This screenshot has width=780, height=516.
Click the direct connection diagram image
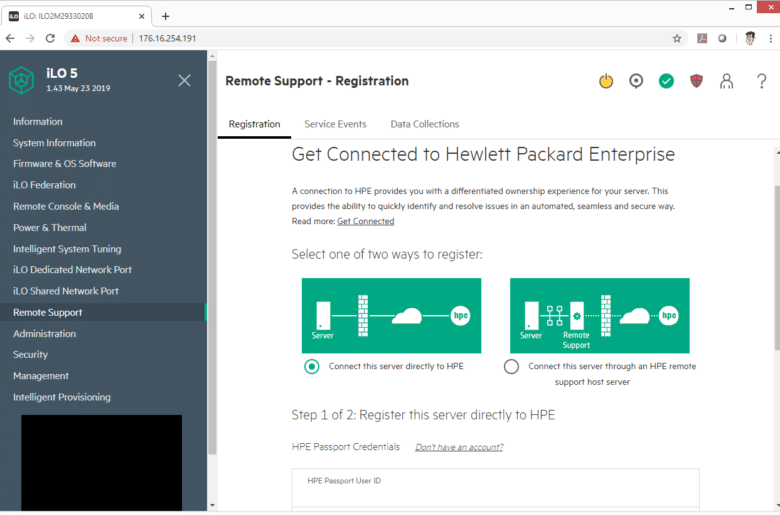pyautogui.click(x=391, y=315)
